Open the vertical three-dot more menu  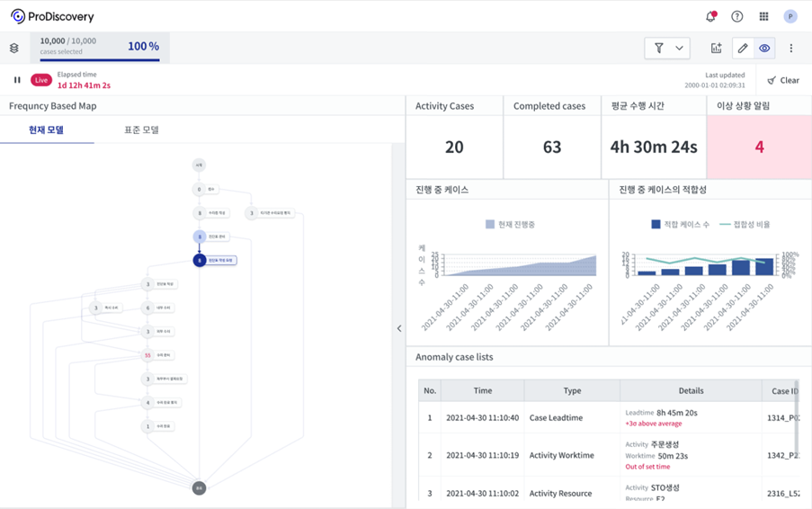click(791, 49)
